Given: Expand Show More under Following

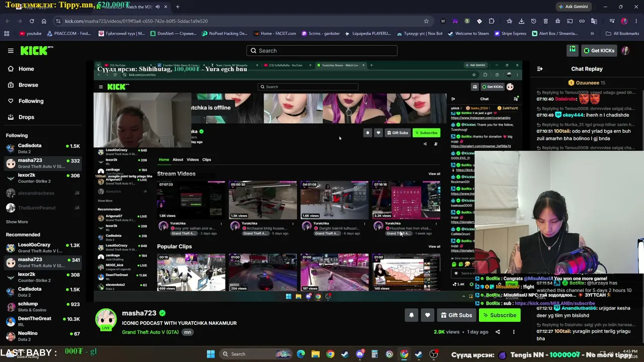Looking at the screenshot, I should [x=17, y=222].
